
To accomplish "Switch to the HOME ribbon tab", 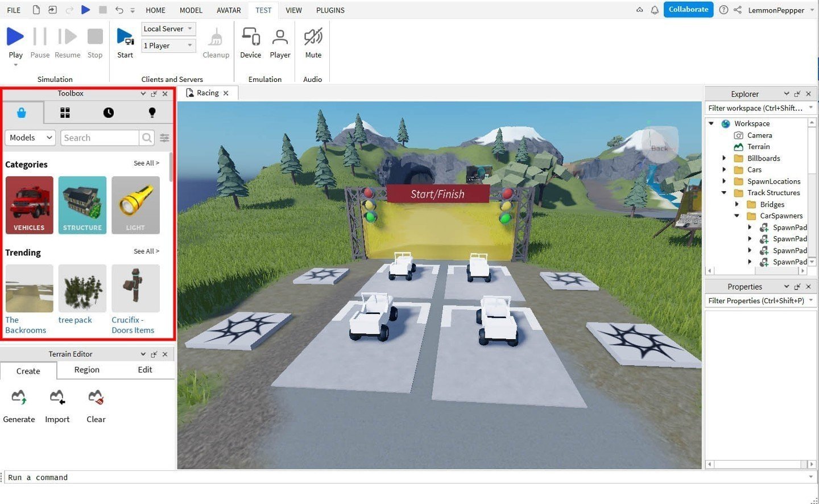I will click(155, 10).
